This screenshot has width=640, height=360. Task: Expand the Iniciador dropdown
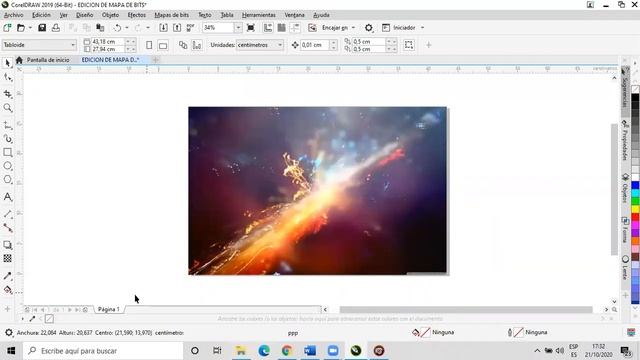pyautogui.click(x=422, y=28)
